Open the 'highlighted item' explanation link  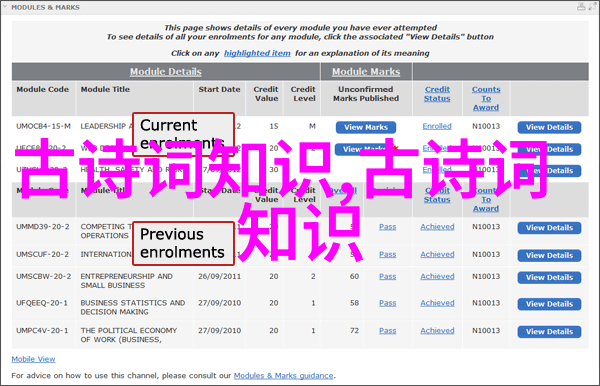click(x=257, y=53)
